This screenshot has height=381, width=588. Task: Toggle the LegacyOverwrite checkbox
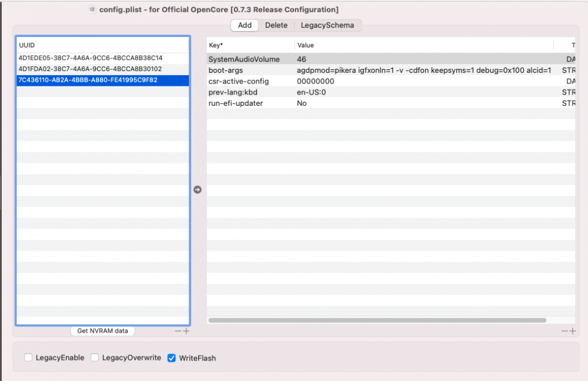click(95, 357)
